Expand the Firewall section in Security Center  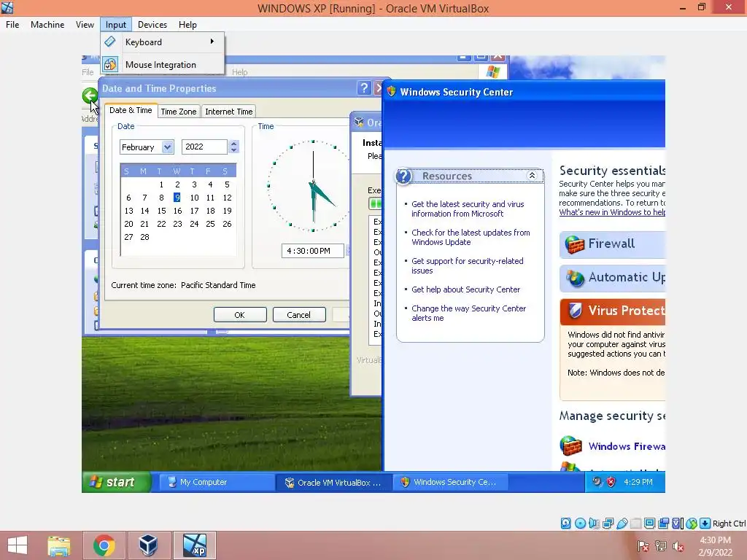click(x=612, y=244)
